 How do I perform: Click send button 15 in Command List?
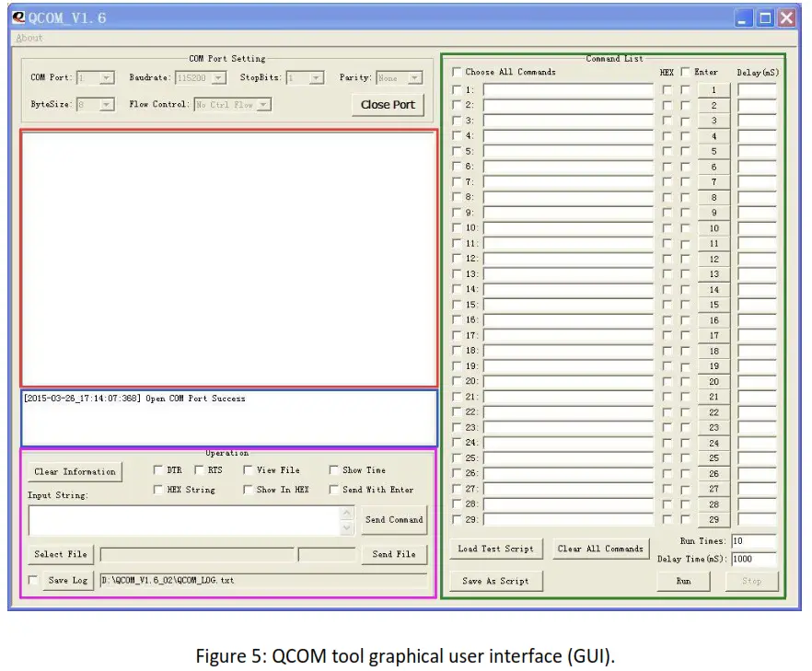pos(713,305)
